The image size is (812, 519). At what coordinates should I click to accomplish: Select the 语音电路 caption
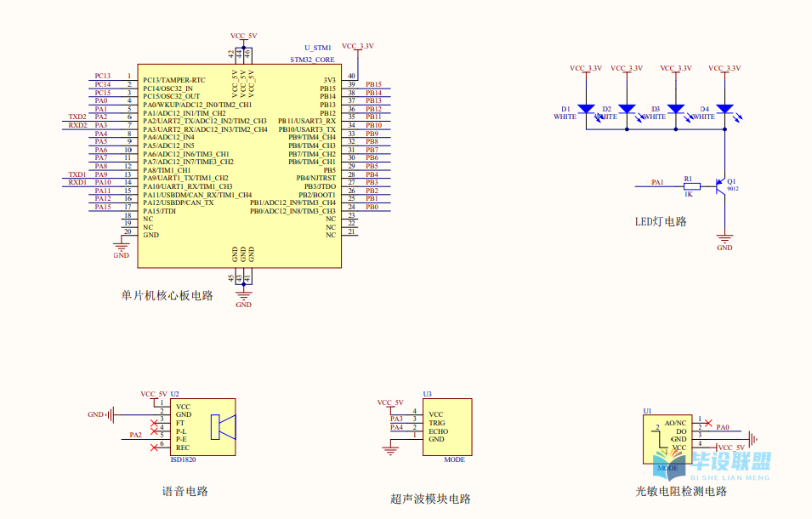tap(185, 491)
